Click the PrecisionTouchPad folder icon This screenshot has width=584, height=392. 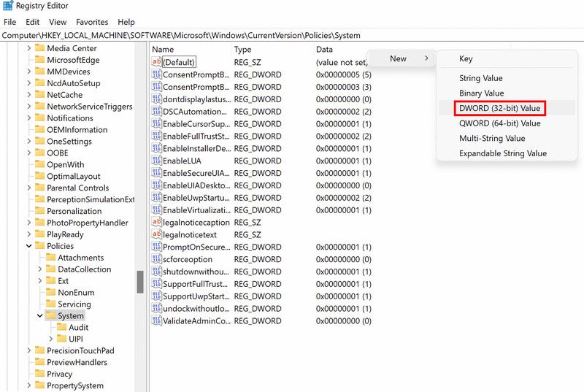[x=39, y=350]
